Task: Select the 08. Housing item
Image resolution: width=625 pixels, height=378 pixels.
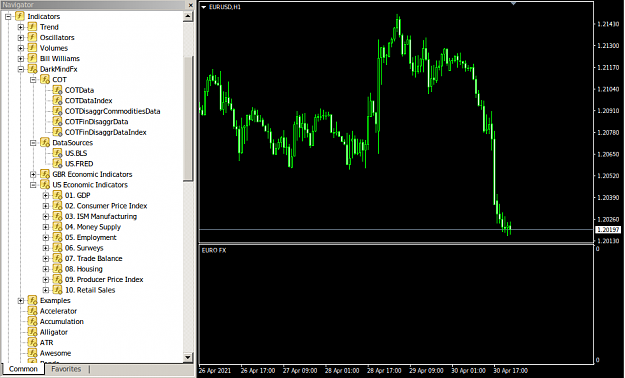Action: (84, 269)
